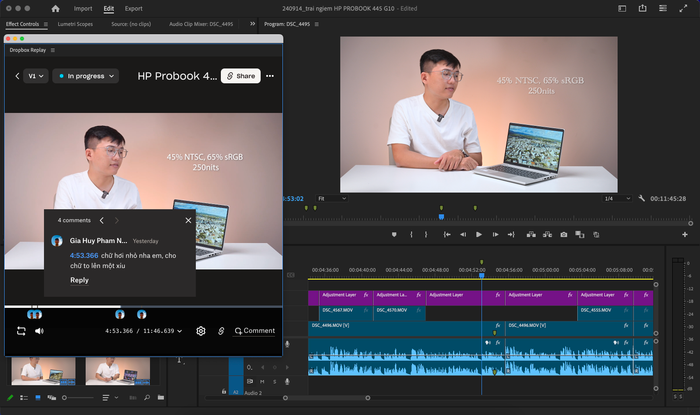Go to In point button
The height and width of the screenshot is (415, 700).
tap(446, 234)
